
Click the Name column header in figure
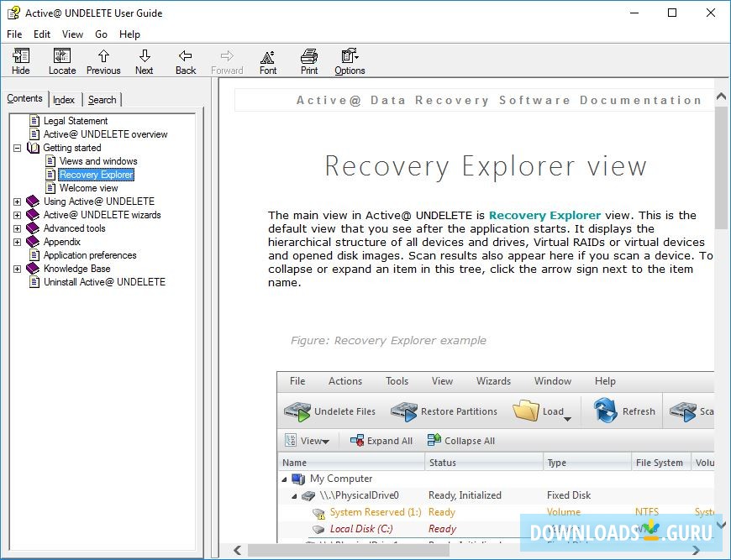[x=351, y=462]
